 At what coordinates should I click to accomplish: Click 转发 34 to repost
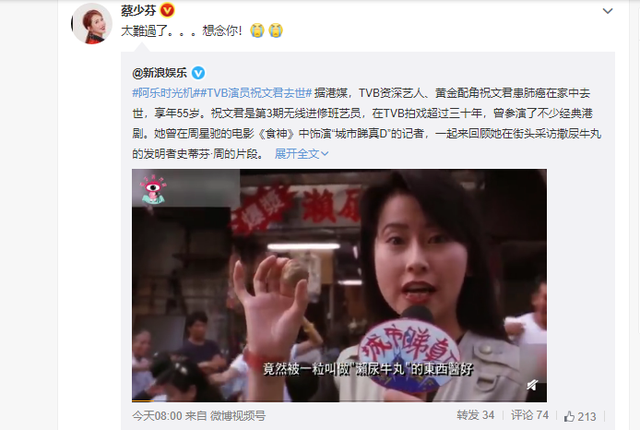pyautogui.click(x=476, y=415)
